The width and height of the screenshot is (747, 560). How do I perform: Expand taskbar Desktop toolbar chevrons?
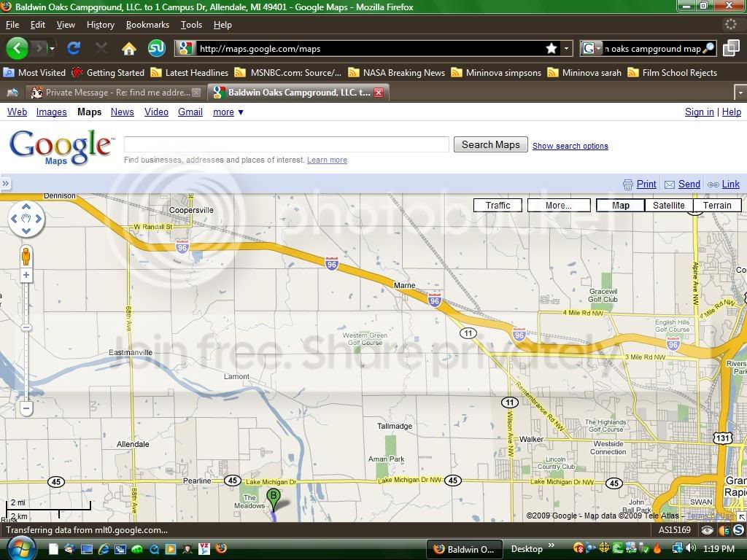click(x=551, y=545)
